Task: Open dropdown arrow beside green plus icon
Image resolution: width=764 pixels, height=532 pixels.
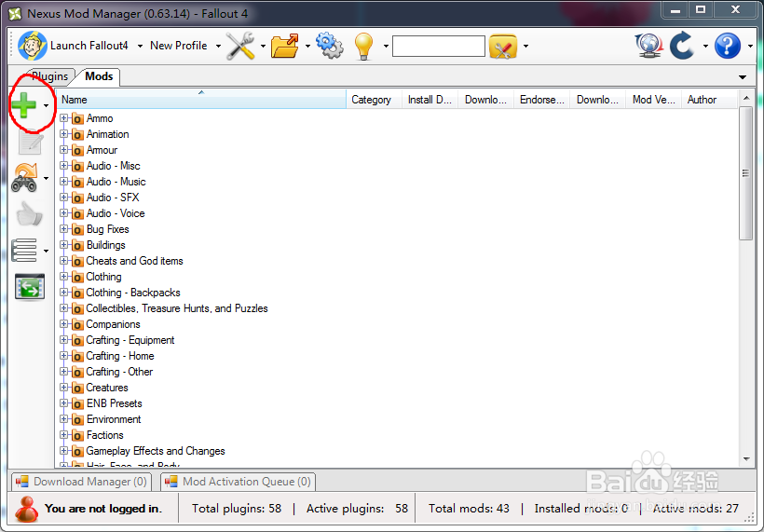Action: pos(47,105)
